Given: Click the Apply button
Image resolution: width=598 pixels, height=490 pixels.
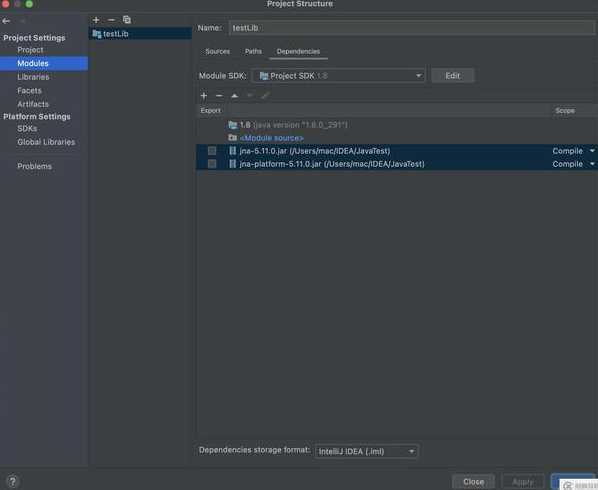Looking at the screenshot, I should tap(522, 482).
